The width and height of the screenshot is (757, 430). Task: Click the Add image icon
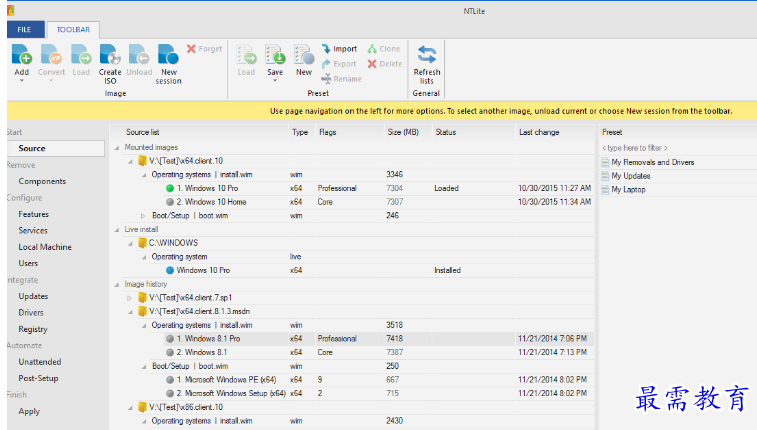(22, 56)
